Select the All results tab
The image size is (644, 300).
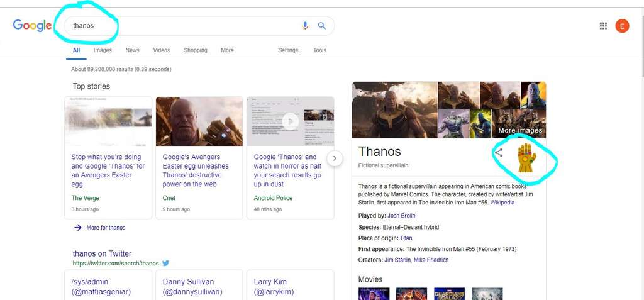[x=76, y=50]
